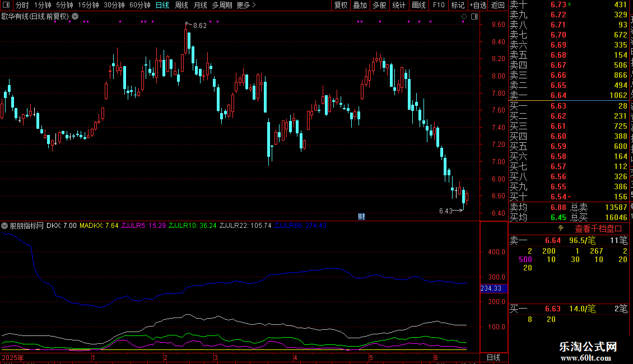Select the 日线 daily tab

(x=162, y=5)
